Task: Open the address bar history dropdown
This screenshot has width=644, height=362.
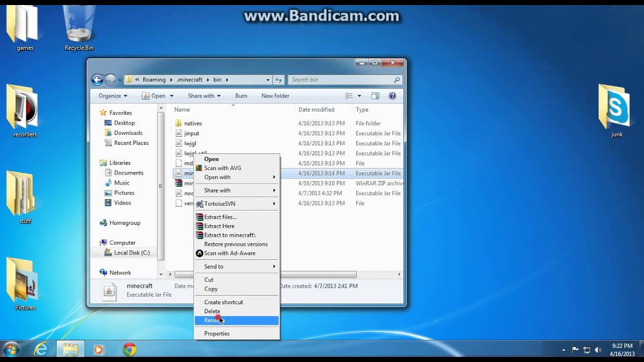Action: [268, 79]
